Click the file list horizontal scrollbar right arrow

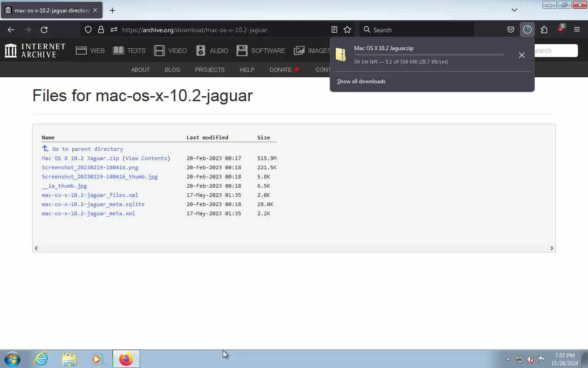click(552, 248)
